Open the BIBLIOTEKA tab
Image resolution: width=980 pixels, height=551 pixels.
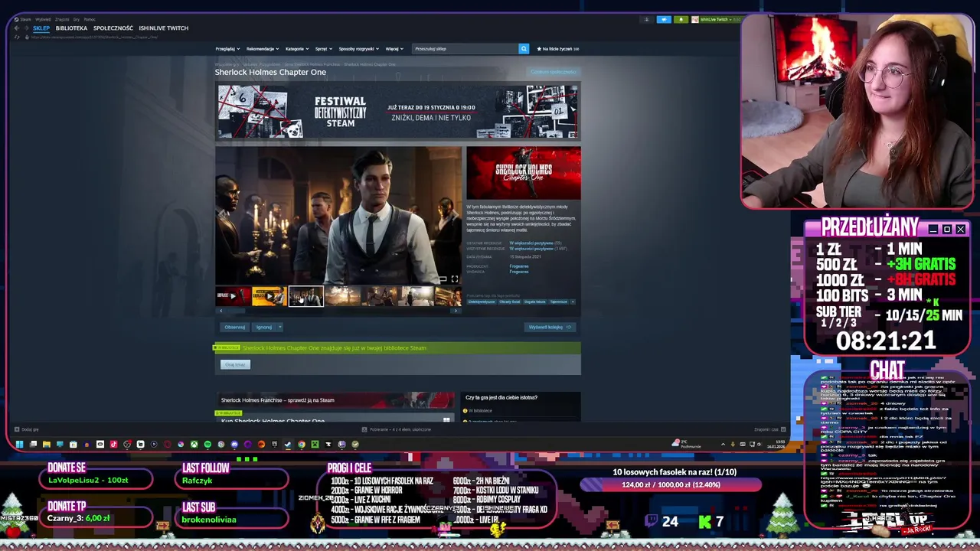coord(71,28)
